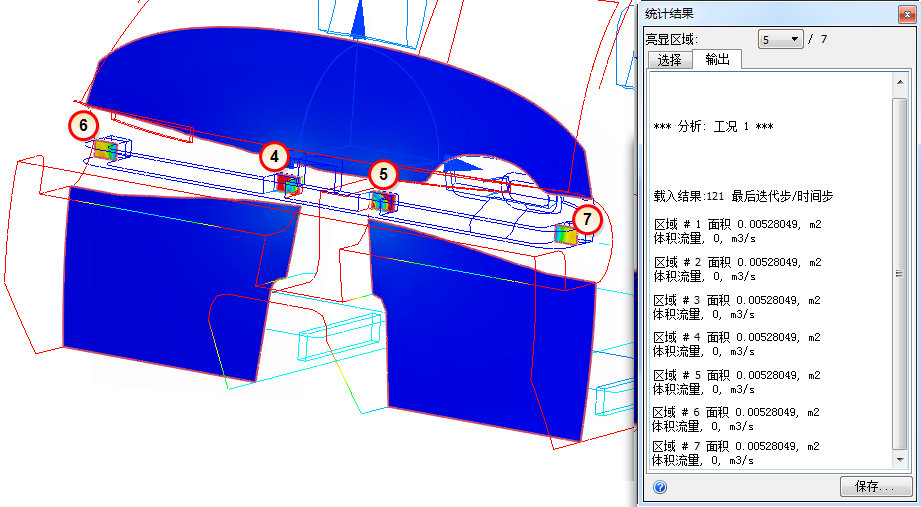Switch to the 输出 tab
This screenshot has width=921, height=507.
point(717,59)
